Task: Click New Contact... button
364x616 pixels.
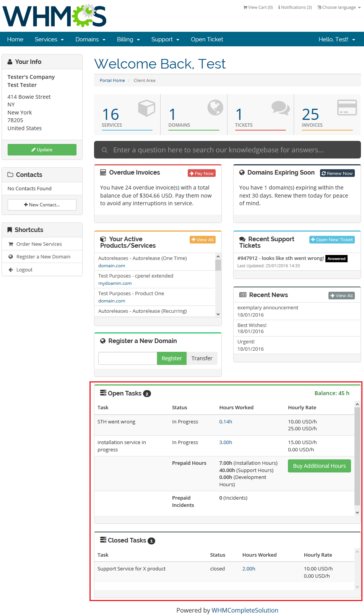Action: pyautogui.click(x=42, y=205)
